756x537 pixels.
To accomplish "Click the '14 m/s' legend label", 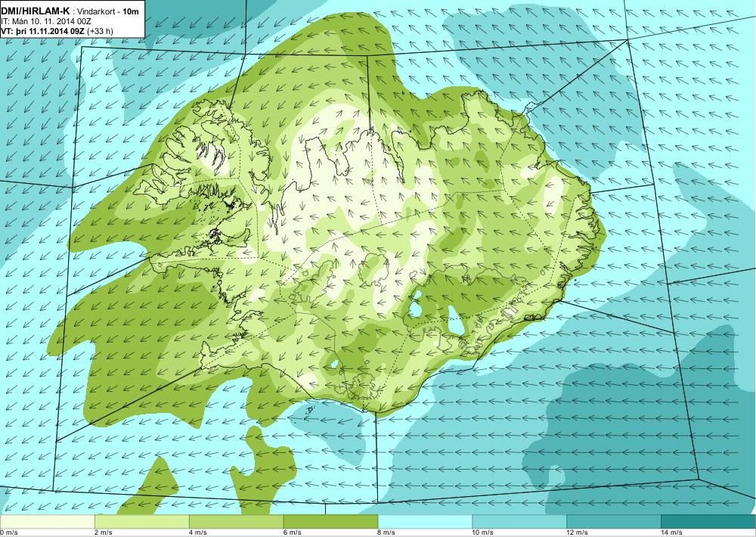I will pyautogui.click(x=671, y=532).
